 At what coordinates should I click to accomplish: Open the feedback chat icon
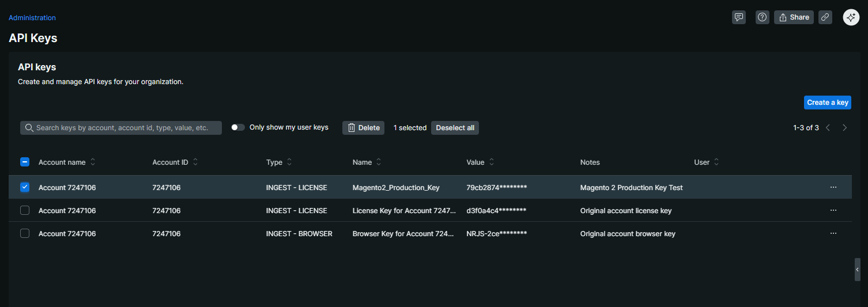pyautogui.click(x=738, y=17)
